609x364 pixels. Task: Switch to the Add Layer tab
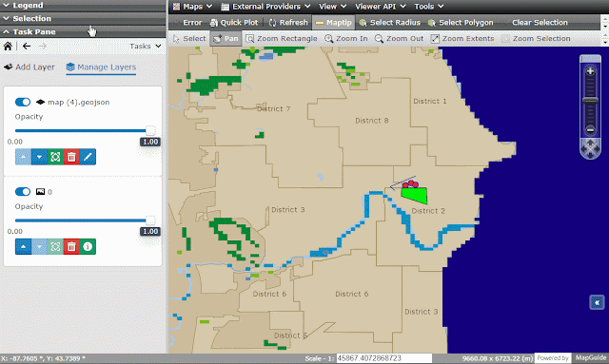(x=29, y=67)
